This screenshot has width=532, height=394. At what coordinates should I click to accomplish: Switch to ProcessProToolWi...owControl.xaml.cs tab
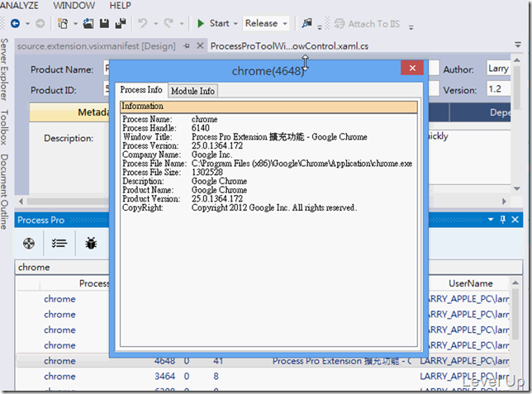[x=289, y=46]
